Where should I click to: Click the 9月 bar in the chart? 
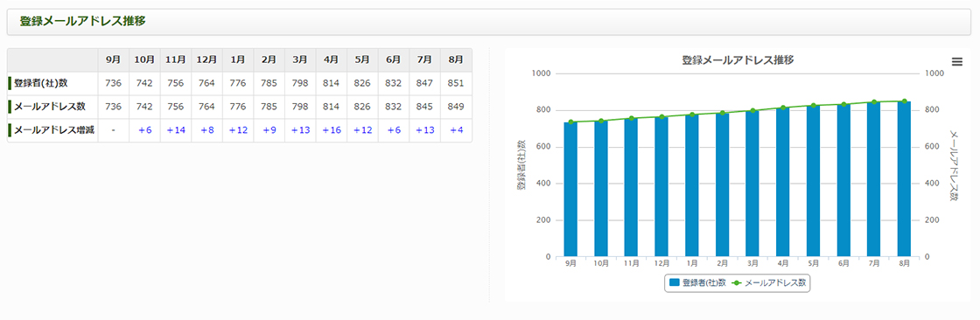click(x=570, y=190)
